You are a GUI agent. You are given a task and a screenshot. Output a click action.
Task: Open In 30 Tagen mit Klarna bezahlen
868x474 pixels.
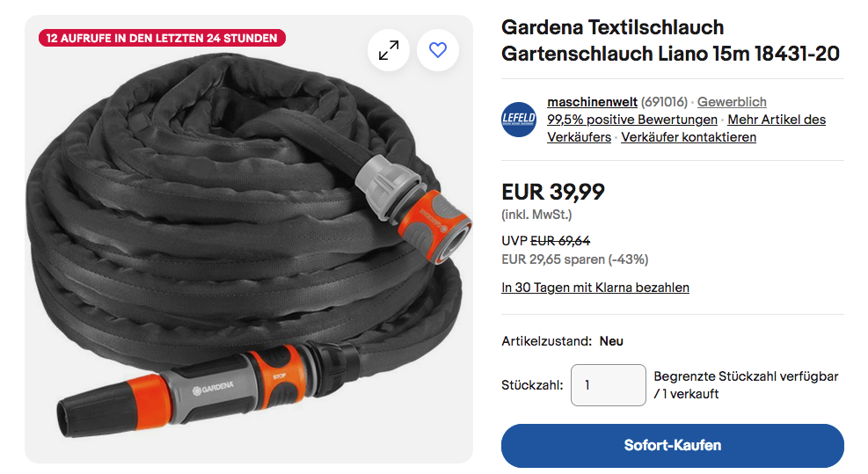pos(595,288)
